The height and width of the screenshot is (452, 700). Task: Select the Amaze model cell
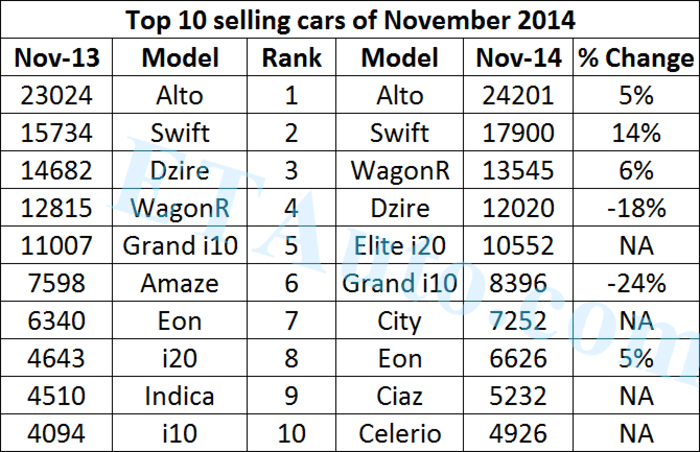(x=180, y=283)
